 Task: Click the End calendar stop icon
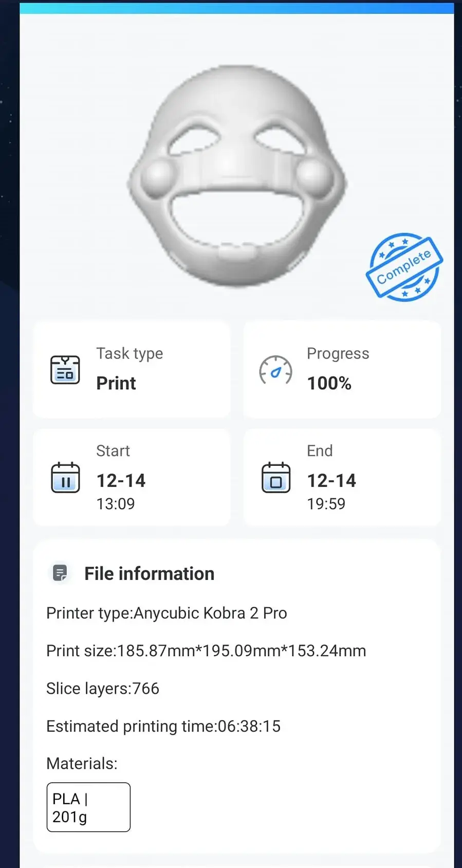pos(276,478)
